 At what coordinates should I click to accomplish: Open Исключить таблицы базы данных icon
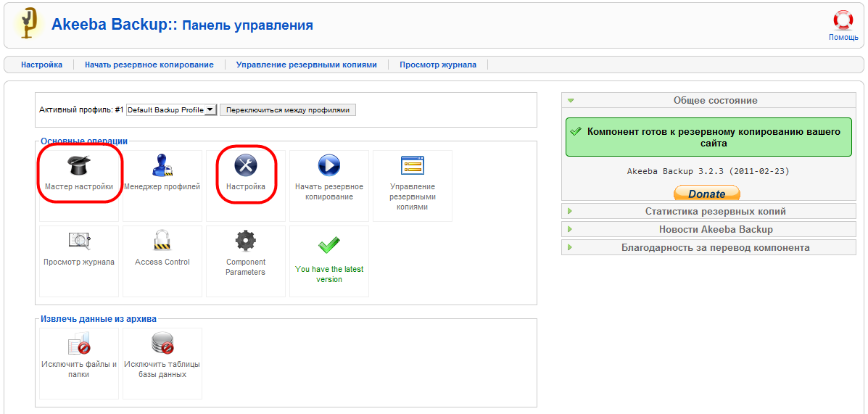[x=162, y=343]
